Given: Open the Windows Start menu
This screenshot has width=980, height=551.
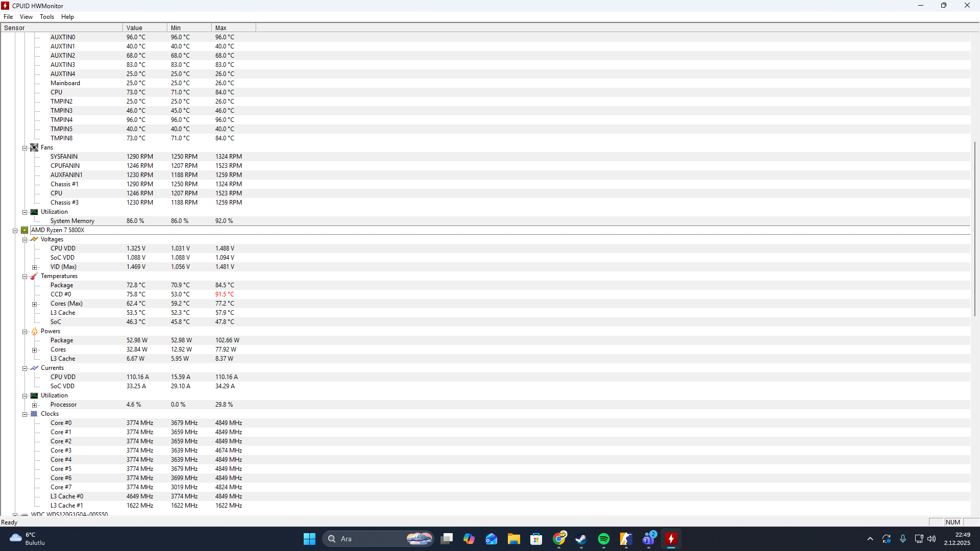Looking at the screenshot, I should [x=309, y=539].
